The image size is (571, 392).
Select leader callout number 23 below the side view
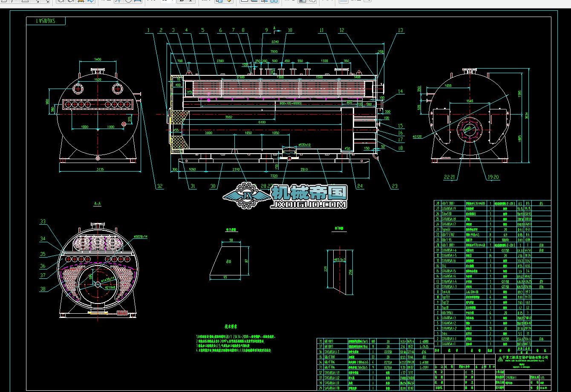(395, 186)
